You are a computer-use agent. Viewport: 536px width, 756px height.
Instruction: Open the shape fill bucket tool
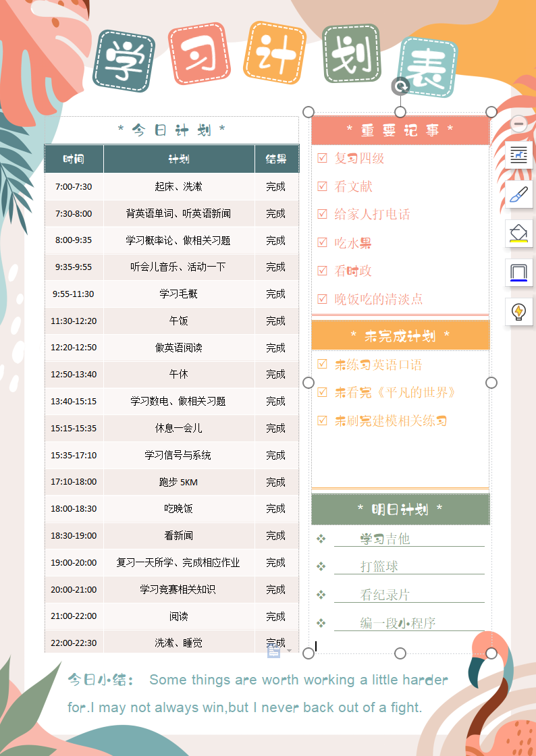point(518,234)
